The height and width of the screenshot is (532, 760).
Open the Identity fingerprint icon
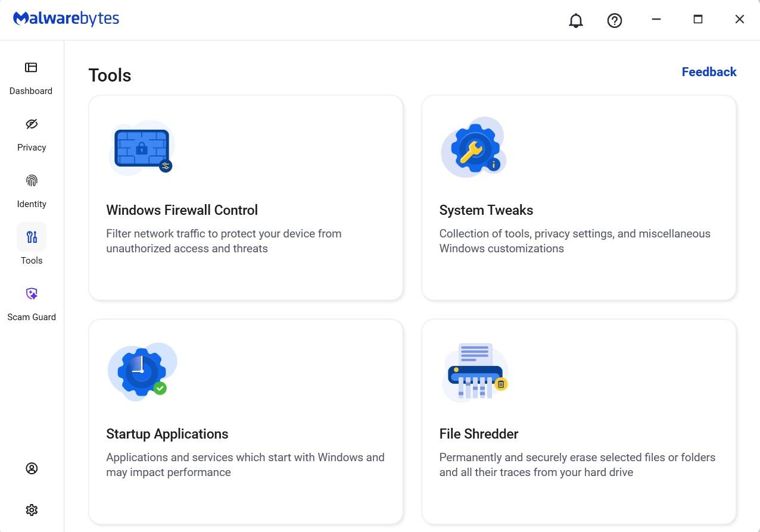coord(32,180)
